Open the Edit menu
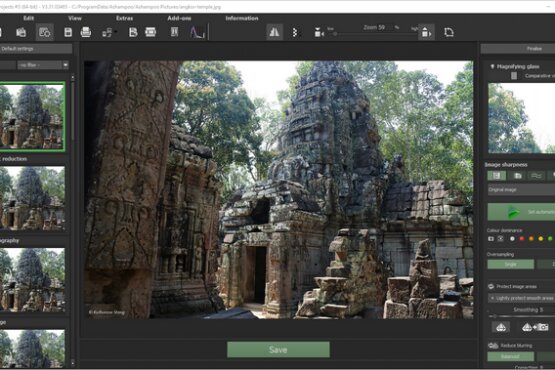 (x=29, y=18)
